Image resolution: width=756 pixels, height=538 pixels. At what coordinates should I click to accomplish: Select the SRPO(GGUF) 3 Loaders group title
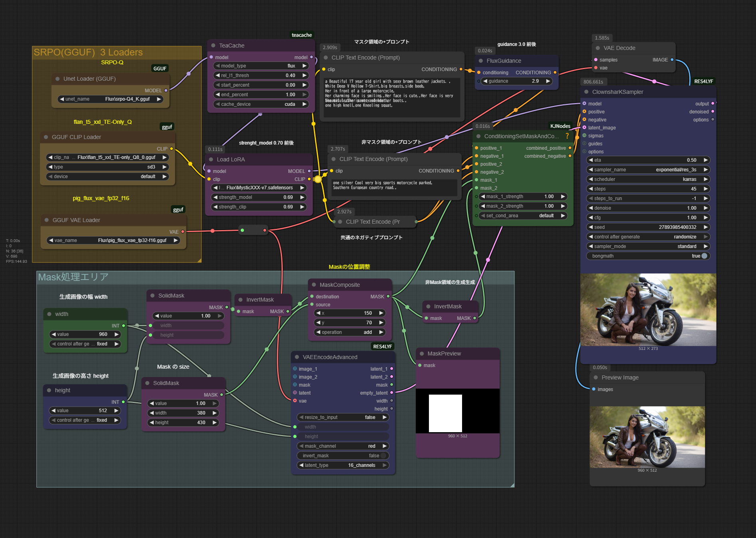pyautogui.click(x=88, y=52)
